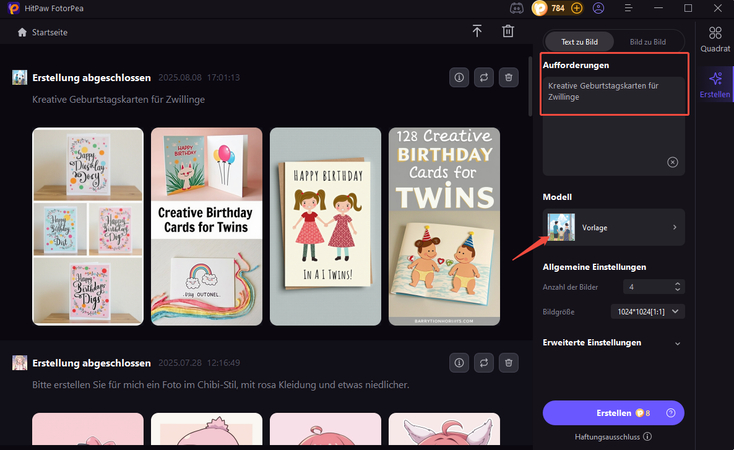The height and width of the screenshot is (450, 734).
Task: Select the Erstellen sidebar item
Action: (x=715, y=85)
